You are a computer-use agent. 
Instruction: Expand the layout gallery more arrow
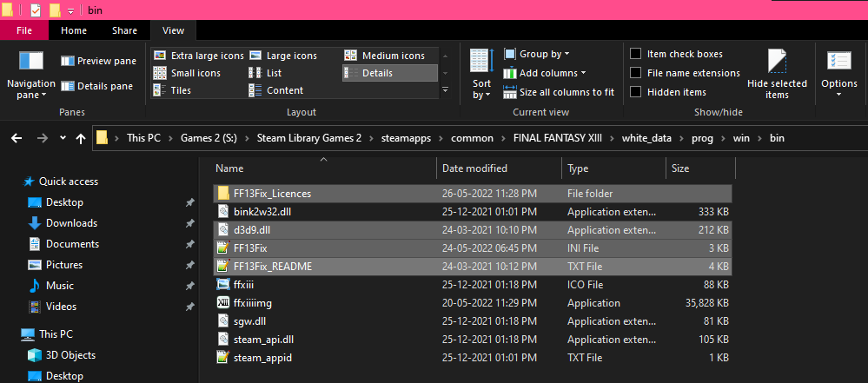coord(446,90)
